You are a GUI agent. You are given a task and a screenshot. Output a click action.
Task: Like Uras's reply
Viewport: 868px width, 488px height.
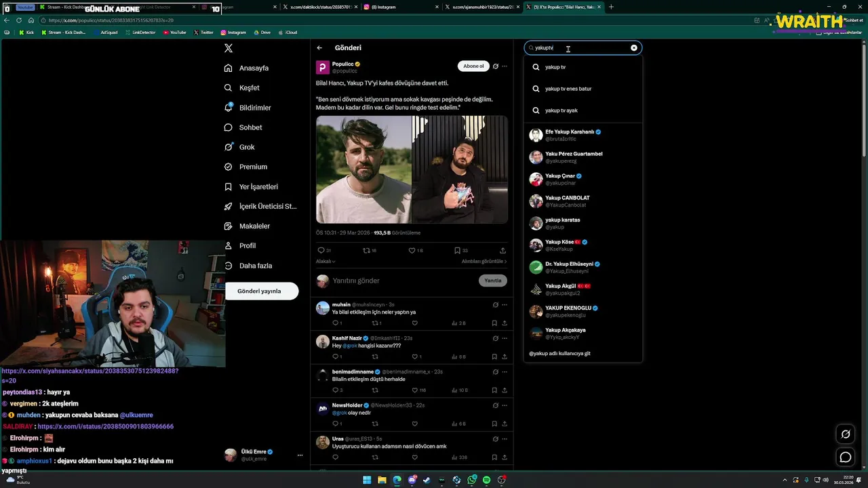[414, 457]
